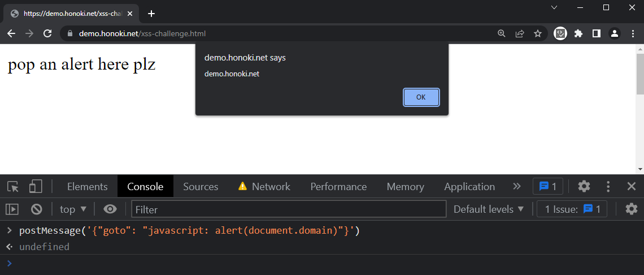Open the Extensions puzzle piece menu
The width and height of the screenshot is (644, 275).
point(578,34)
